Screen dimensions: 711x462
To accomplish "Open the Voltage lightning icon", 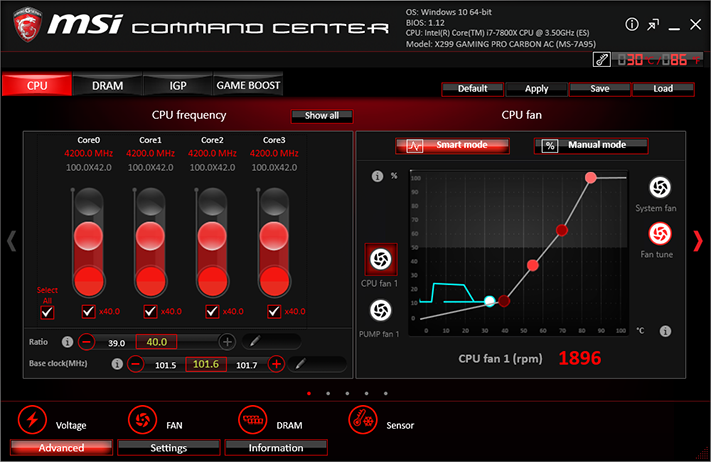I will point(32,419).
